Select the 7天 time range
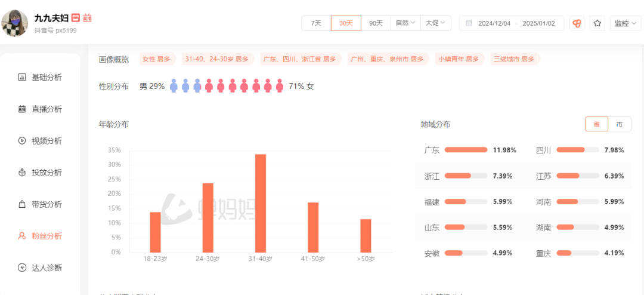The image size is (644, 295). click(316, 23)
